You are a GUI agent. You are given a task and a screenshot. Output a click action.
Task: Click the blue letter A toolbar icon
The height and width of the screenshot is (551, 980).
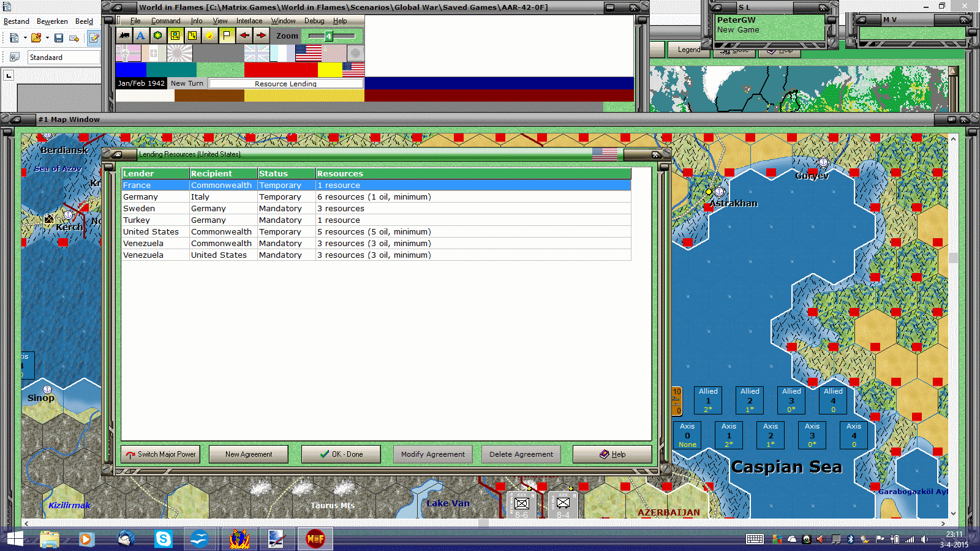[141, 36]
